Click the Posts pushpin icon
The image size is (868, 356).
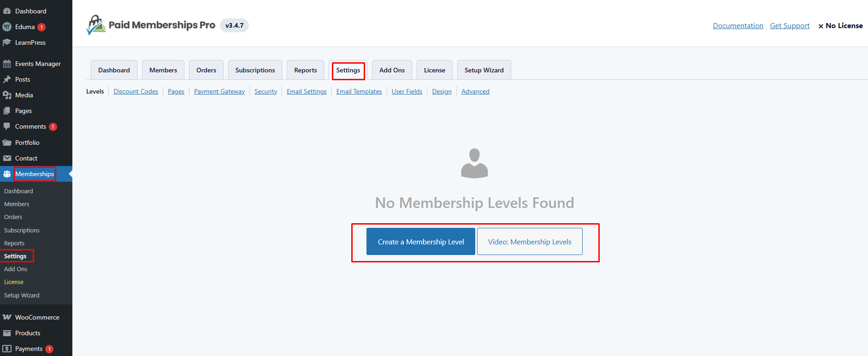click(x=7, y=79)
